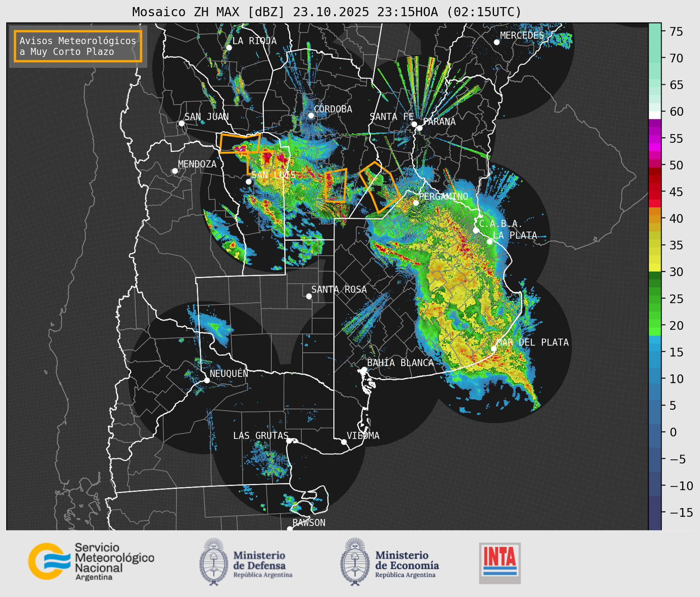Click the Mar del Plata city marker
The height and width of the screenshot is (597, 700).
(x=493, y=348)
